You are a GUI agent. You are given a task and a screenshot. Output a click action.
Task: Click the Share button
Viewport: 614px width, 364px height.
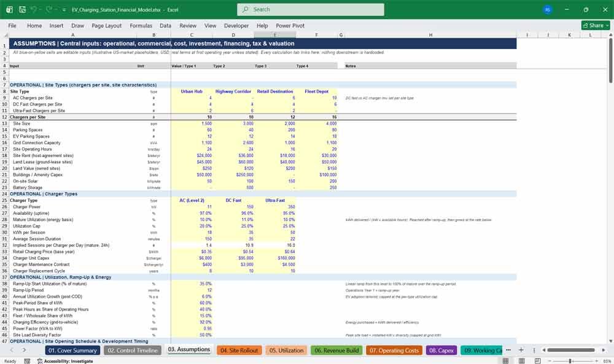coord(596,25)
